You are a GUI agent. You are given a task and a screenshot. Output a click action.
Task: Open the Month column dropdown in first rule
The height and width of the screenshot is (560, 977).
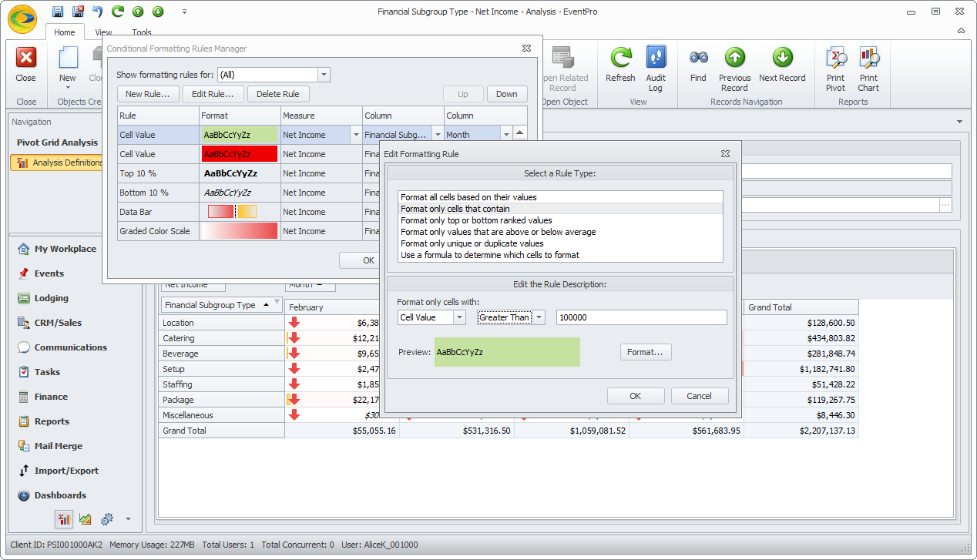pyautogui.click(x=506, y=135)
